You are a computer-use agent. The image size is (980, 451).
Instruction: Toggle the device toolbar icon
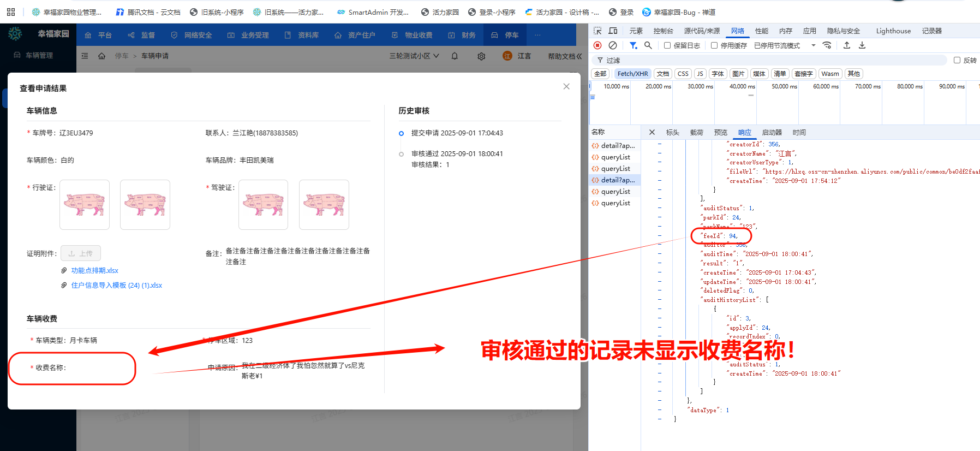613,31
